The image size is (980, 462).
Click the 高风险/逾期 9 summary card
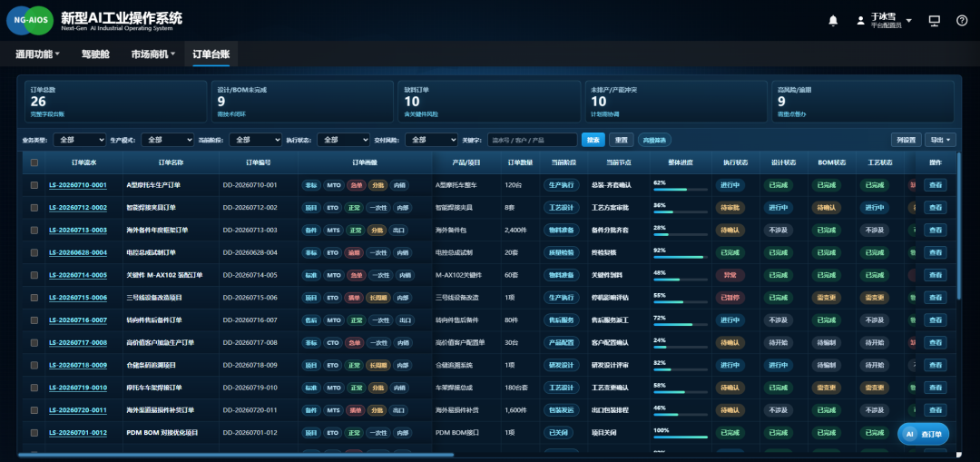(863, 102)
